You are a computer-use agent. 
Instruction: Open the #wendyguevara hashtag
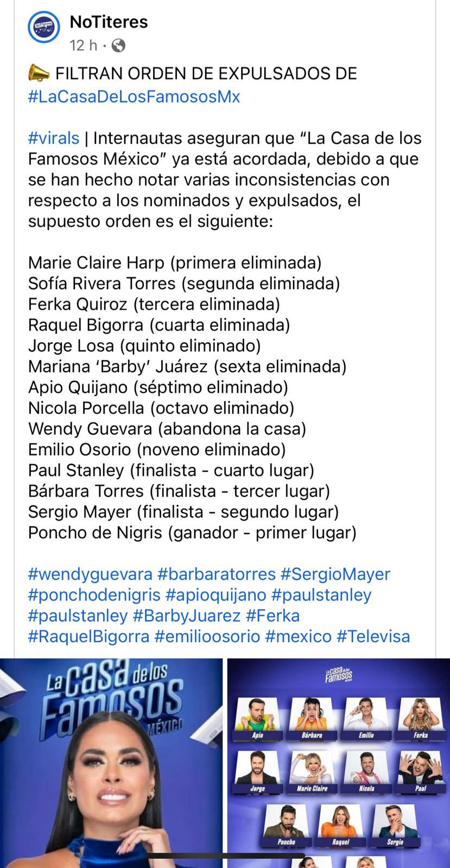pos(90,575)
